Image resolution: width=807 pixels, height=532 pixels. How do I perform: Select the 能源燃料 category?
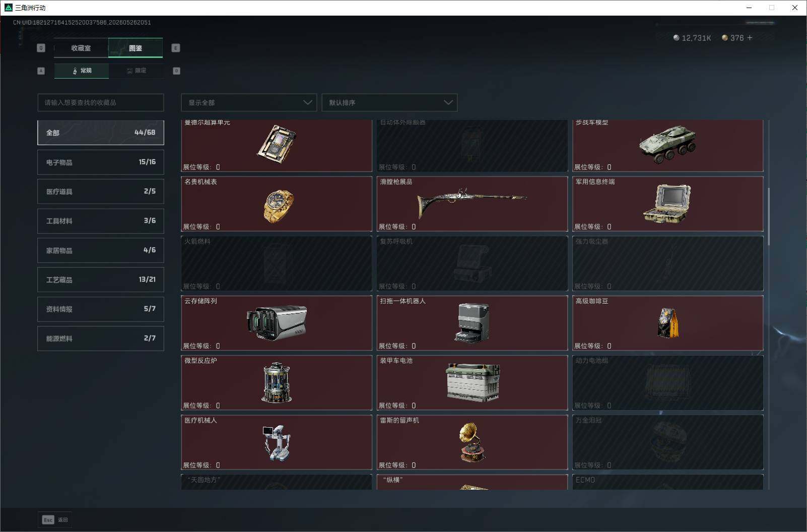tap(101, 339)
